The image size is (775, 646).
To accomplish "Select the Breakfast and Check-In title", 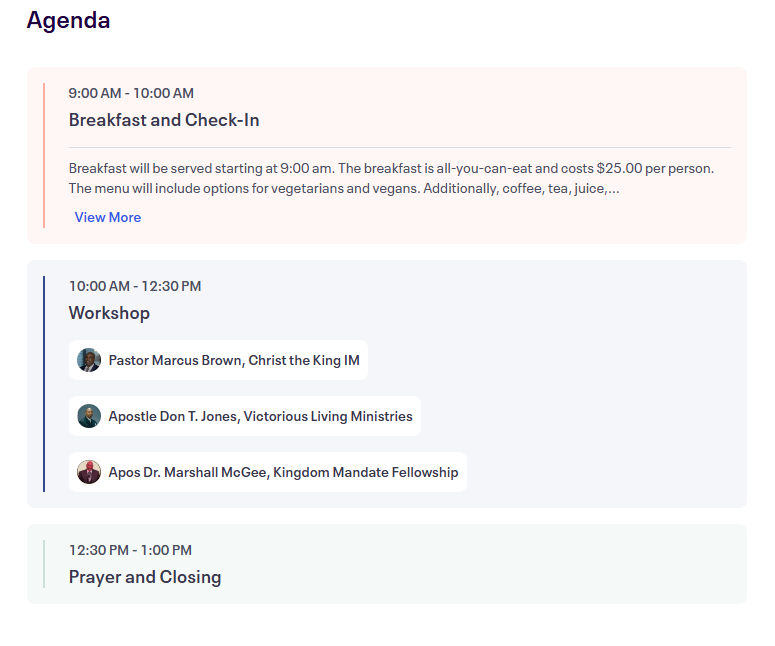I will (x=164, y=120).
